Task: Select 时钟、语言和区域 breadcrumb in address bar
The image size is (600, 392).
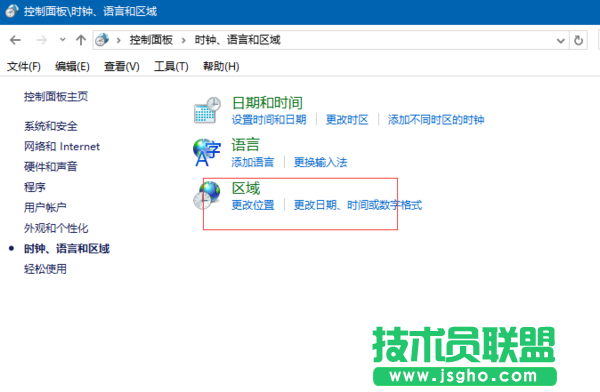Action: click(x=237, y=40)
